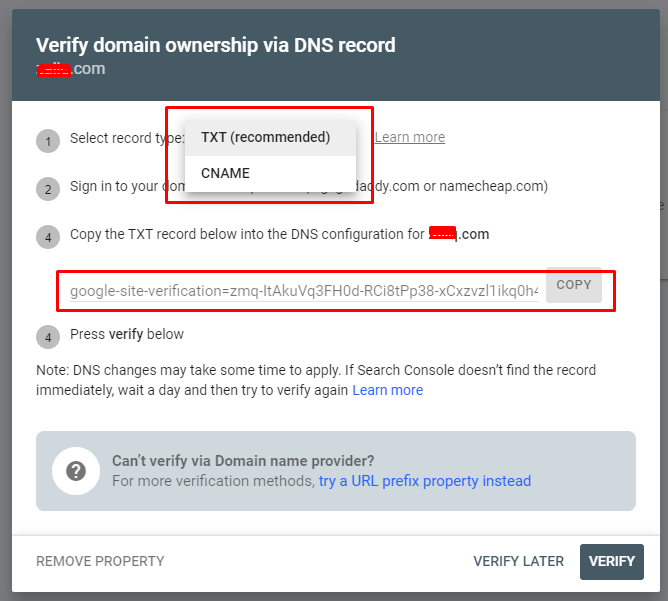The image size is (668, 601).
Task: Click the step 2 number circle
Action: [x=48, y=189]
